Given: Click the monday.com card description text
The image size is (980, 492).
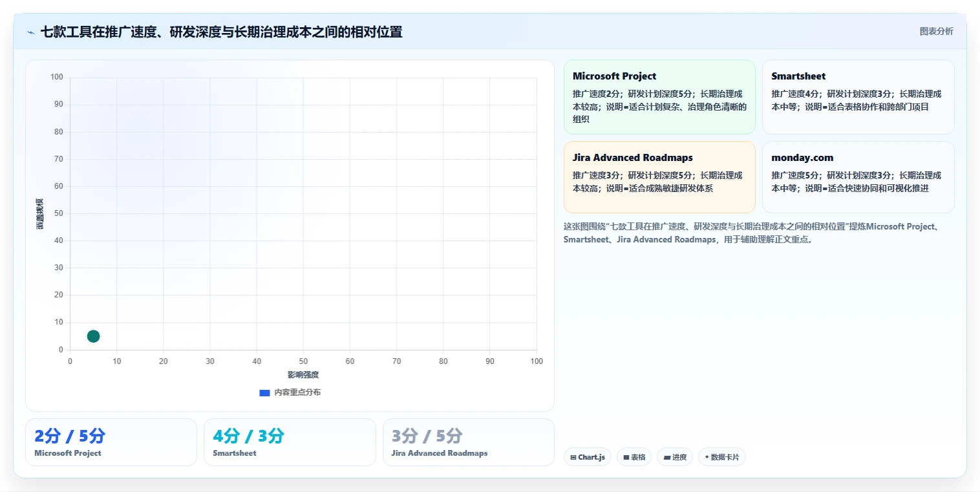Looking at the screenshot, I should pyautogui.click(x=857, y=182).
